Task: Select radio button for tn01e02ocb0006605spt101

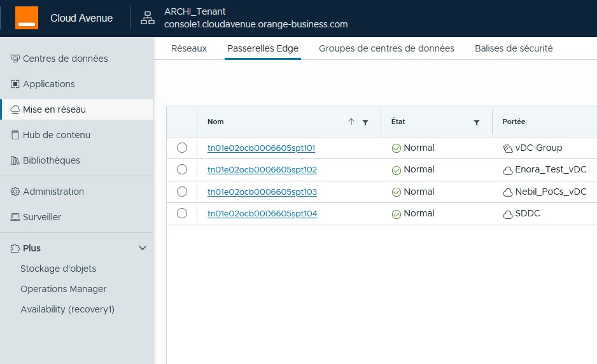Action: coord(182,148)
